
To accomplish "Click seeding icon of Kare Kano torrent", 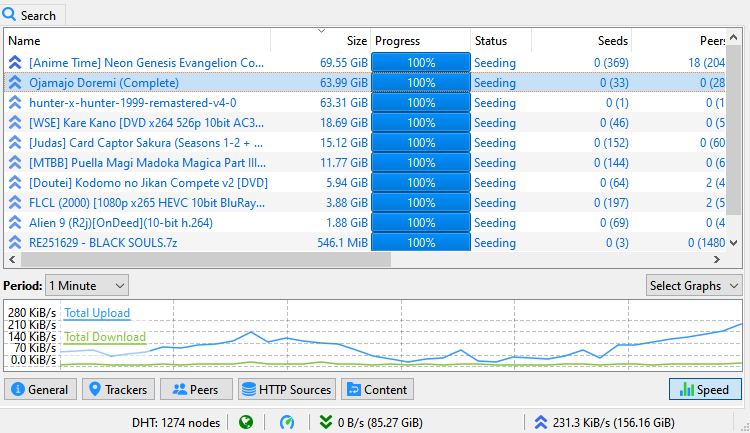I will (15, 123).
